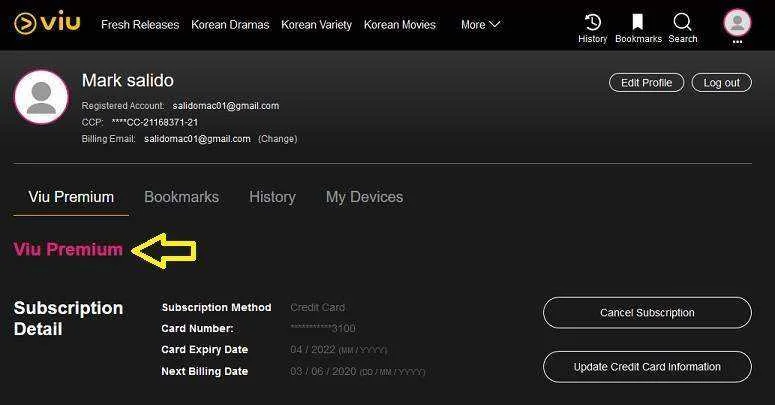Click the (Change) billing email link
This screenshot has width=775, height=405.
coord(278,139)
